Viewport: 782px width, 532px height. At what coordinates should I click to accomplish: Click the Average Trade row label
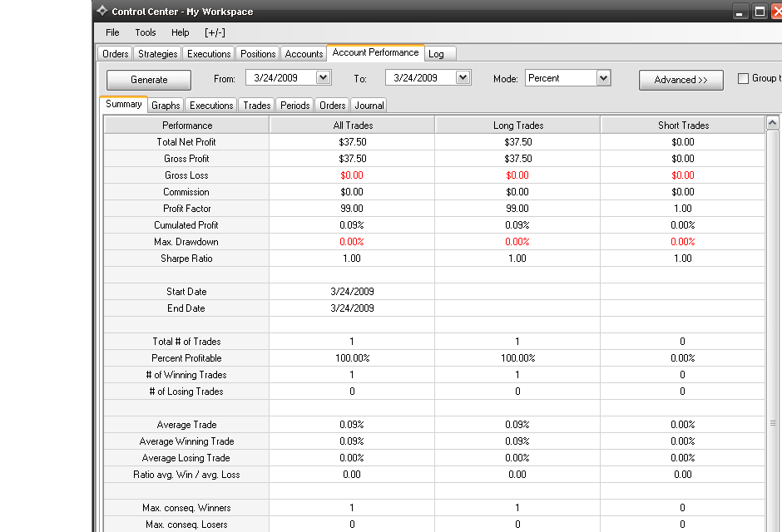pos(186,425)
